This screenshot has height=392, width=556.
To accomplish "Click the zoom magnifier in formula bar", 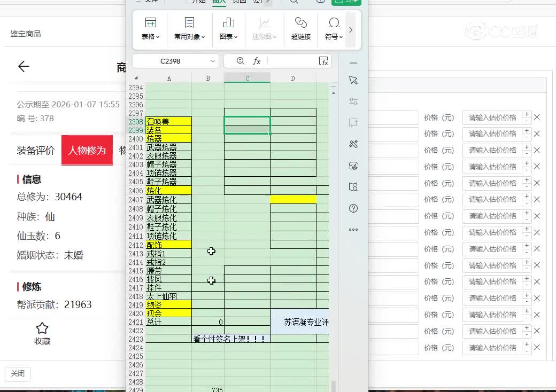I will pyautogui.click(x=241, y=61).
